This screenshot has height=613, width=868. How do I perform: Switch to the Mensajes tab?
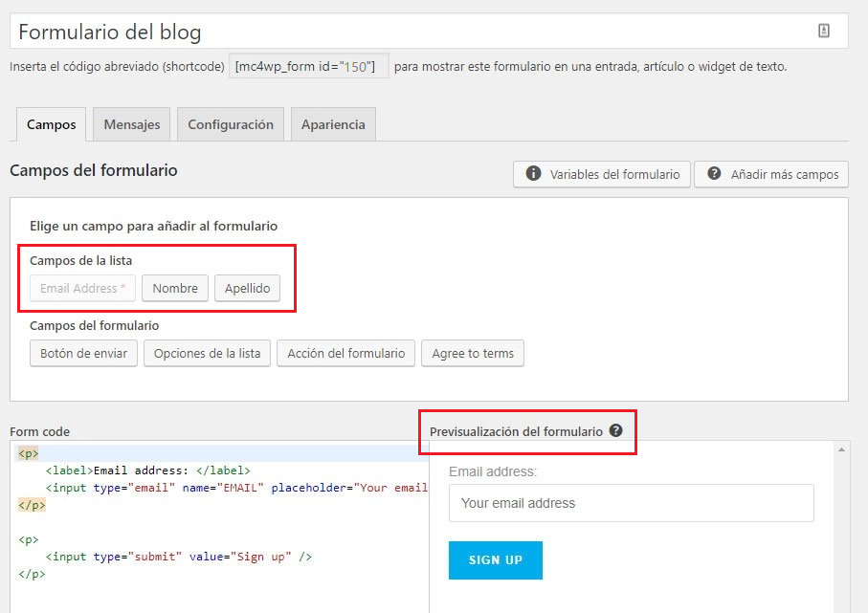pos(130,123)
